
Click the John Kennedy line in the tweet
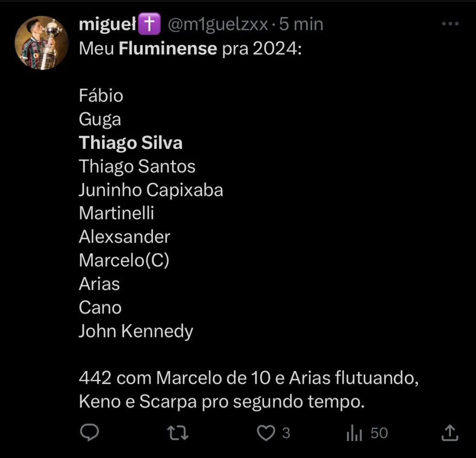pyautogui.click(x=136, y=331)
